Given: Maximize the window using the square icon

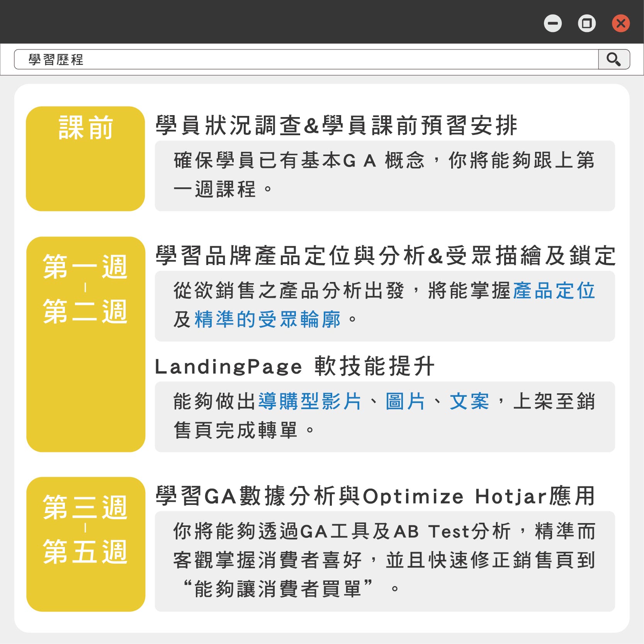Looking at the screenshot, I should 586,23.
